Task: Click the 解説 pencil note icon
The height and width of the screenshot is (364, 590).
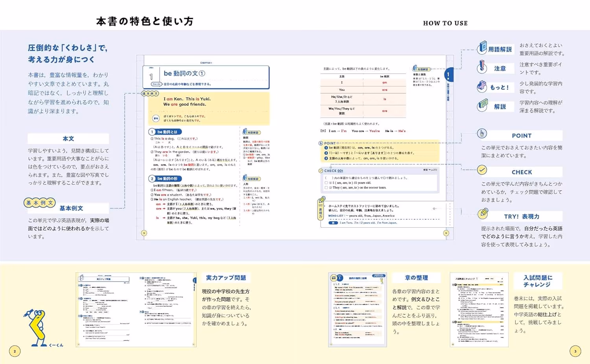Action: click(x=483, y=105)
